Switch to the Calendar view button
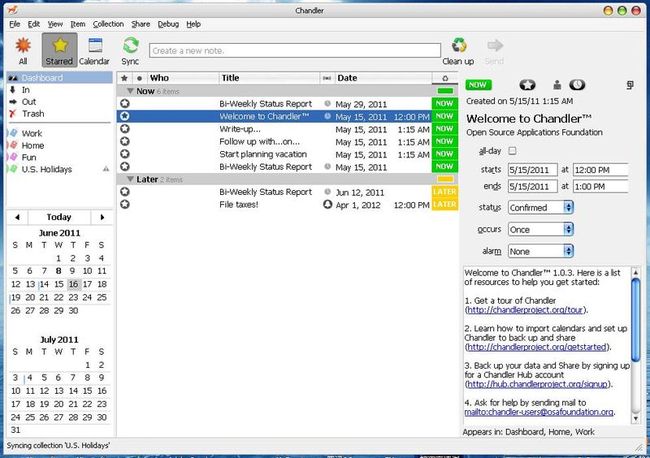650x458 pixels. pyautogui.click(x=95, y=50)
